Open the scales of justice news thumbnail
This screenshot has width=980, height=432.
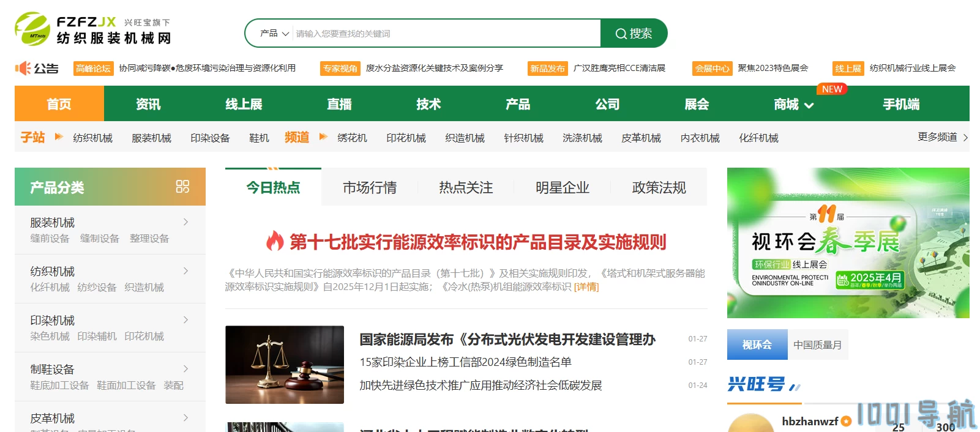point(285,365)
